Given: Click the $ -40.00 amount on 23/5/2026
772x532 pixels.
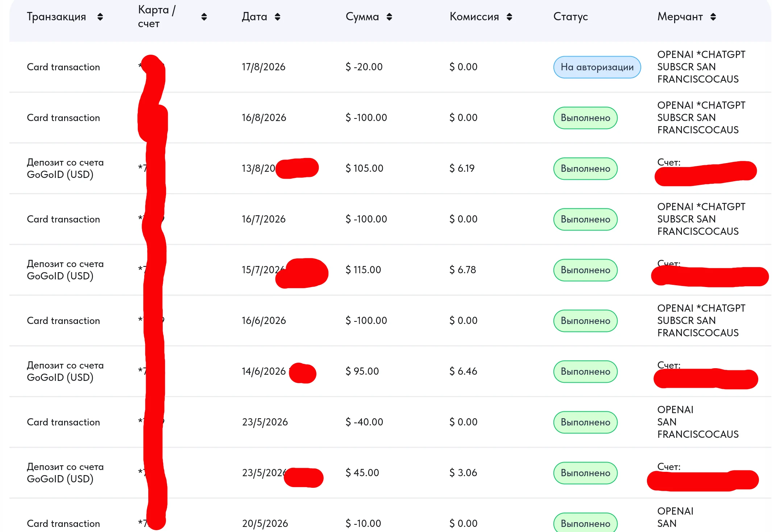Looking at the screenshot, I should (364, 422).
